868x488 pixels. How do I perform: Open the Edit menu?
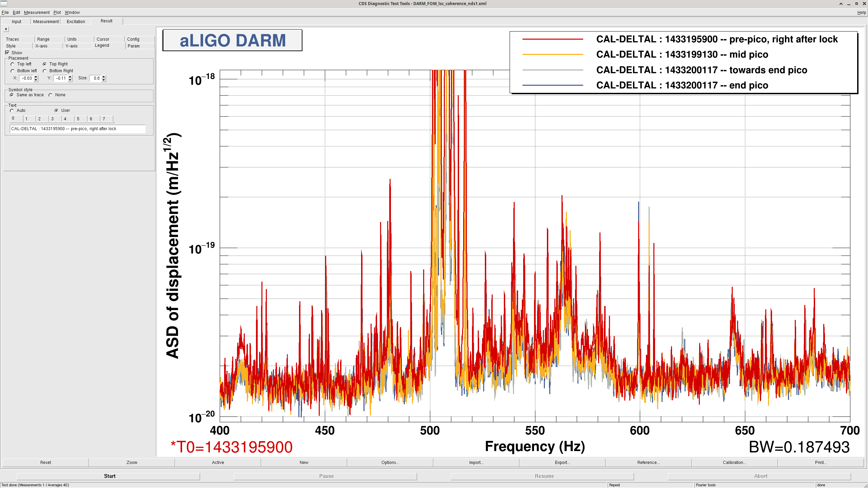(16, 13)
